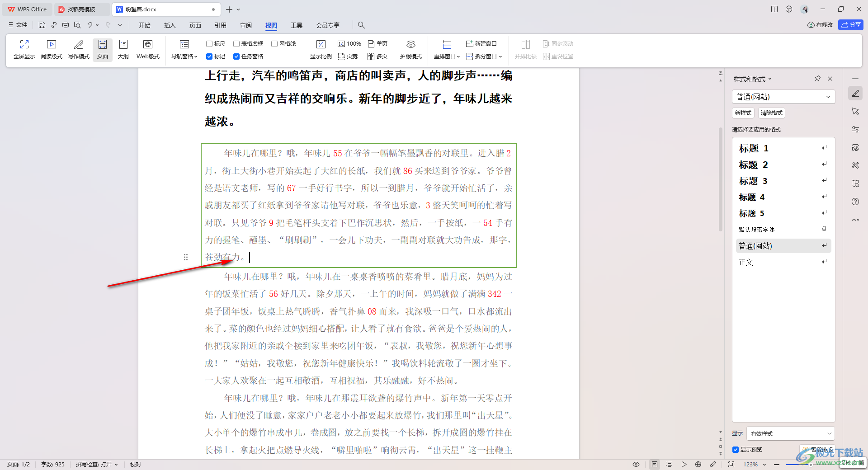The height and width of the screenshot is (470, 868).
Task: Show single page layout
Action: [x=378, y=44]
